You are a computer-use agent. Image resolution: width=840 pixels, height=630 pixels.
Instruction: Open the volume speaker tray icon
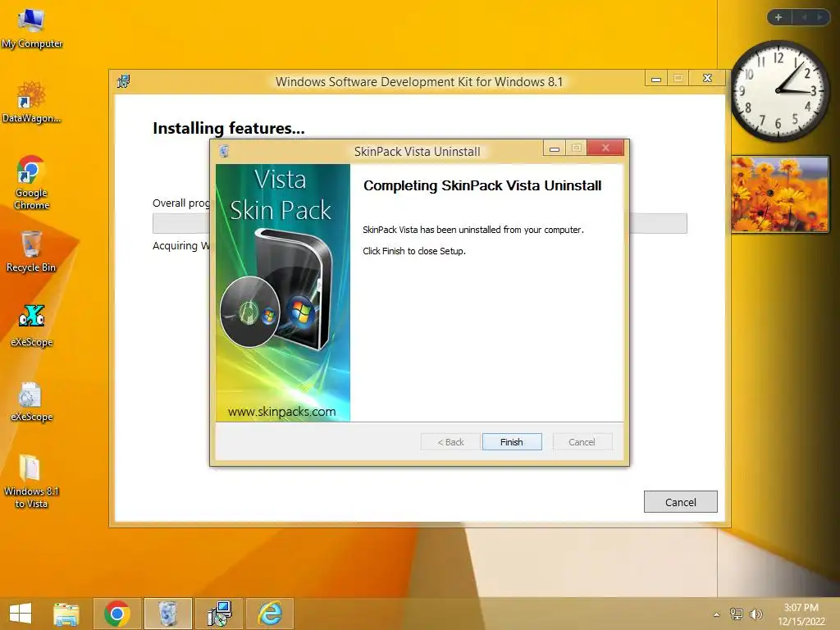coord(756,614)
